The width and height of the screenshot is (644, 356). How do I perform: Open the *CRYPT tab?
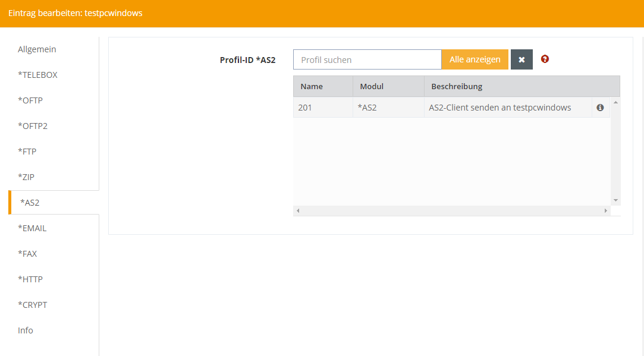point(33,305)
